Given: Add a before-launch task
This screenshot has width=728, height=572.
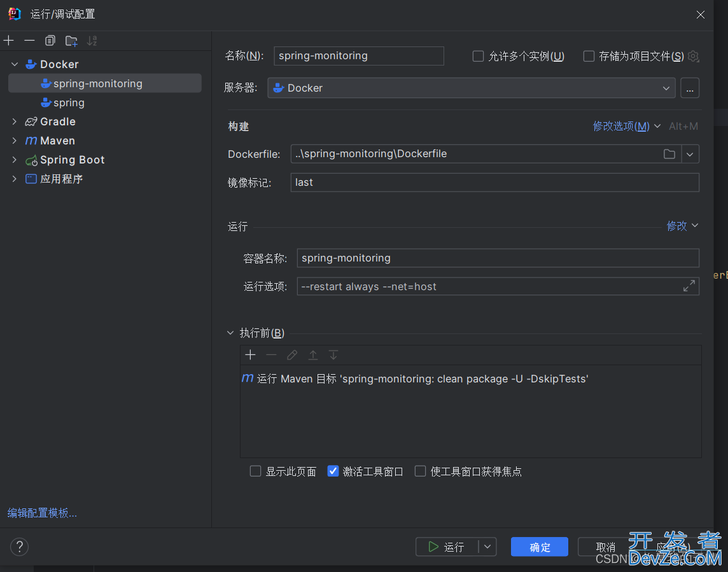Looking at the screenshot, I should [x=250, y=355].
